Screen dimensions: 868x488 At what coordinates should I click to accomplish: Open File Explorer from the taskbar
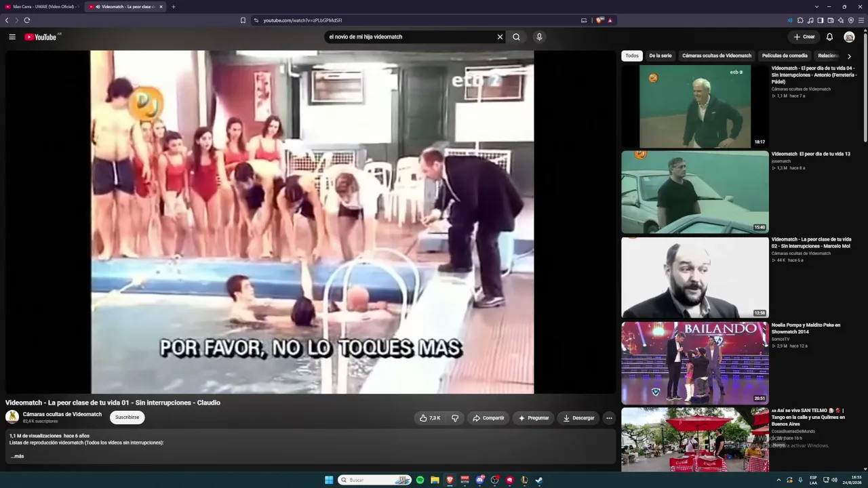point(435,480)
